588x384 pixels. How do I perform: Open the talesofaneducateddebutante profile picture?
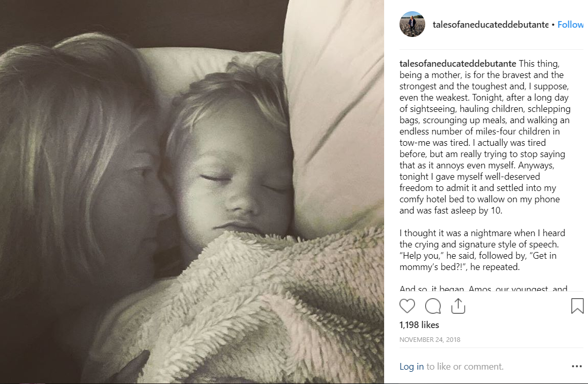pyautogui.click(x=412, y=24)
